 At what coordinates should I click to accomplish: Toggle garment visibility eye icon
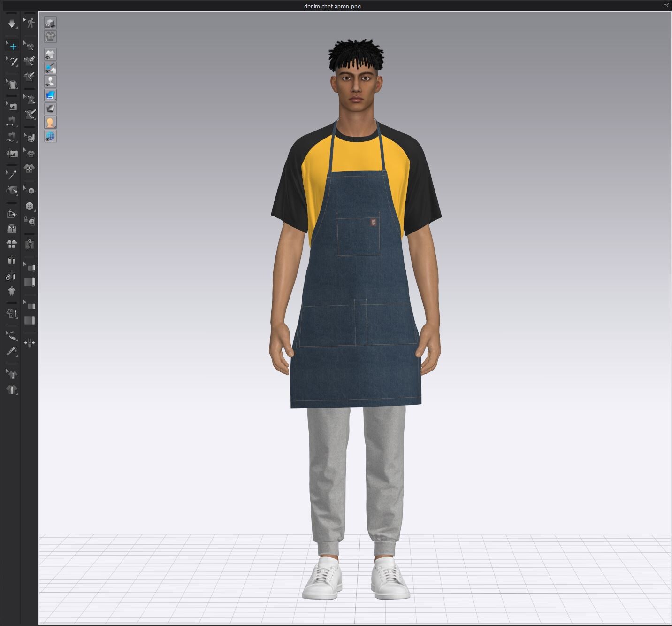[x=50, y=54]
